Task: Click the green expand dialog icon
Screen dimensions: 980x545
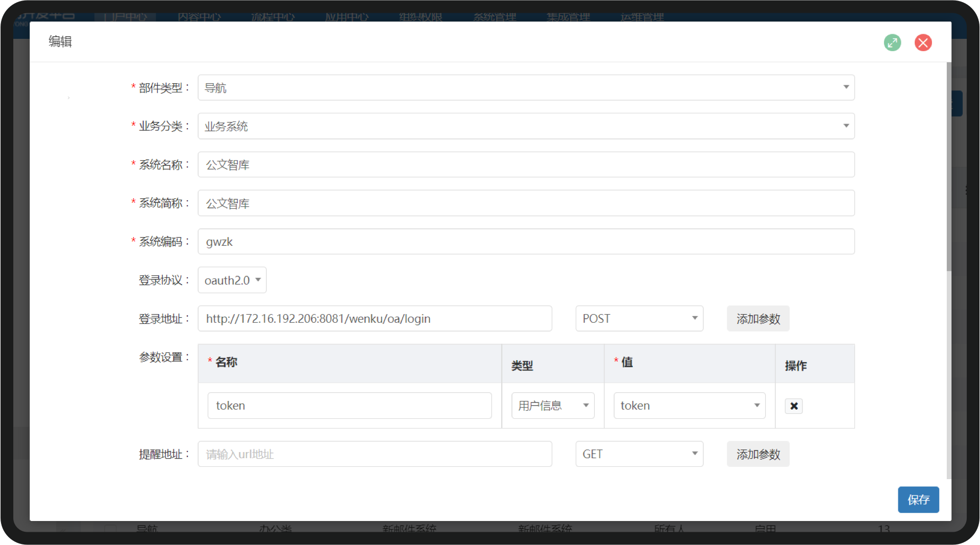Action: point(892,42)
